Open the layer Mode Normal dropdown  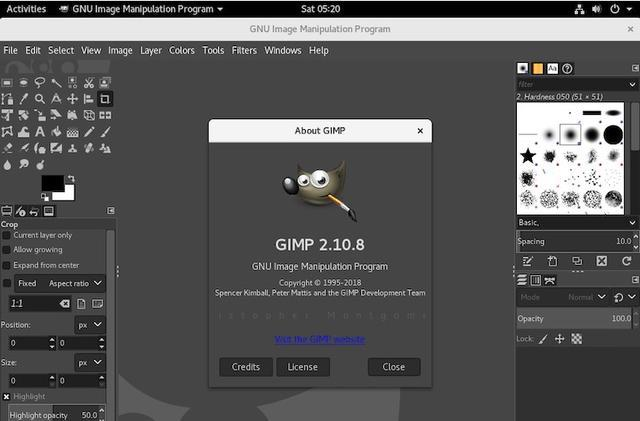pos(562,297)
